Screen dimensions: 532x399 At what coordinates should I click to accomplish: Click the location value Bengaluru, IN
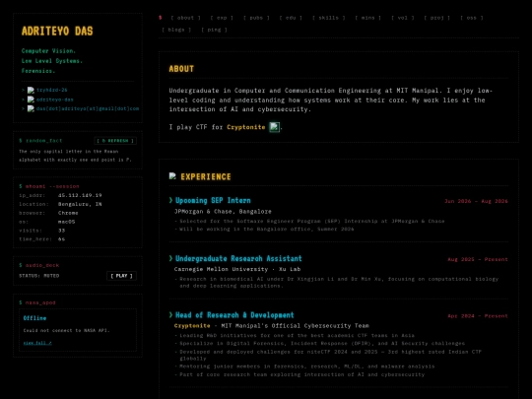(x=80, y=204)
